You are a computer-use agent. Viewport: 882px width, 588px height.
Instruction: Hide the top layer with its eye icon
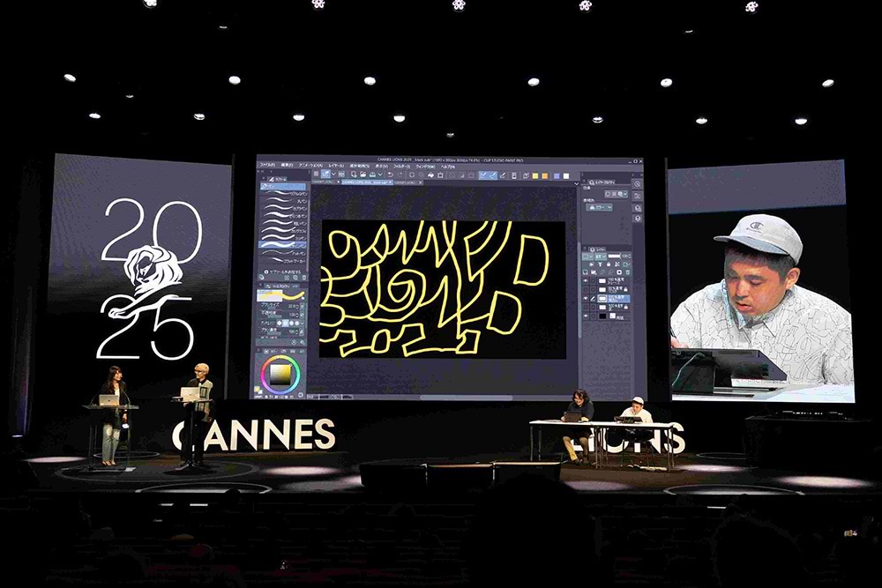585,280
